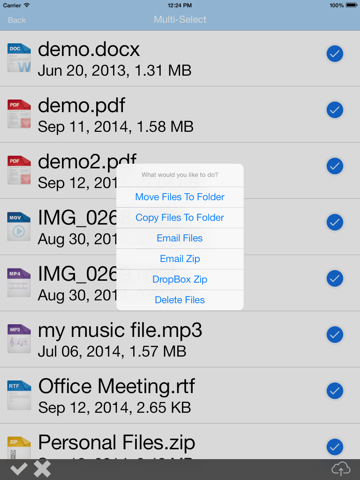Tap the demo.docx Word file icon
This screenshot has width=360, height=480.
click(x=19, y=58)
